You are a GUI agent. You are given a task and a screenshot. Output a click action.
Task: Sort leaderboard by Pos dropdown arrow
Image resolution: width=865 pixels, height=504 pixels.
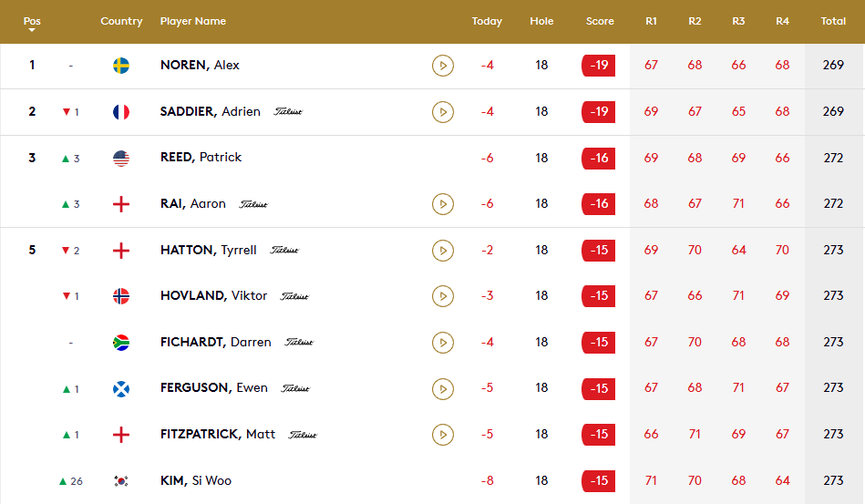click(32, 30)
